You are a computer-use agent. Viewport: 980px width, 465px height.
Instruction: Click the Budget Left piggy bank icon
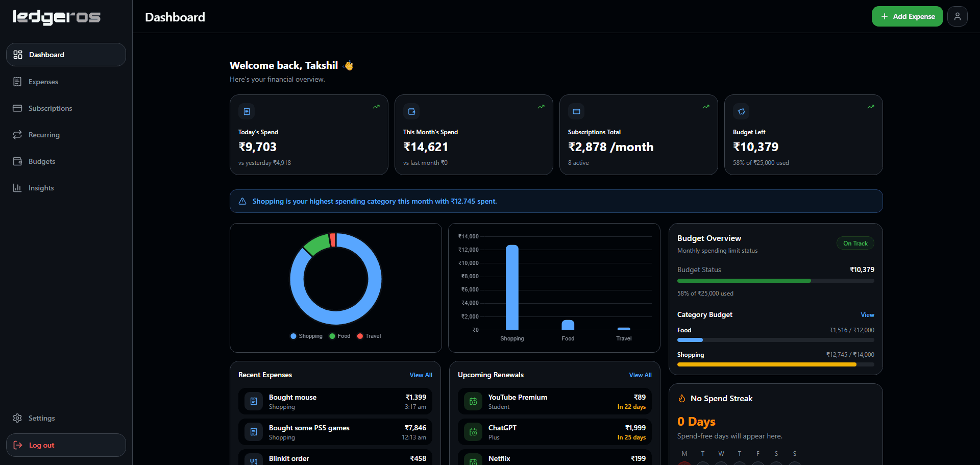pos(741,111)
